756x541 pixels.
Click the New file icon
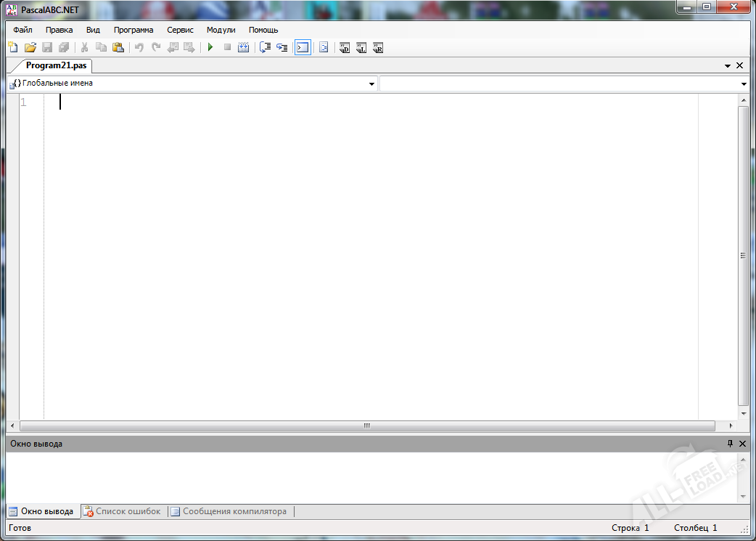(x=13, y=47)
